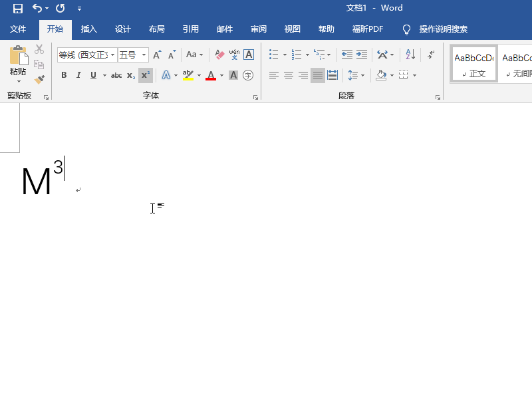Clear all formatting with eraser icon
The width and height of the screenshot is (532, 399).
(x=219, y=55)
